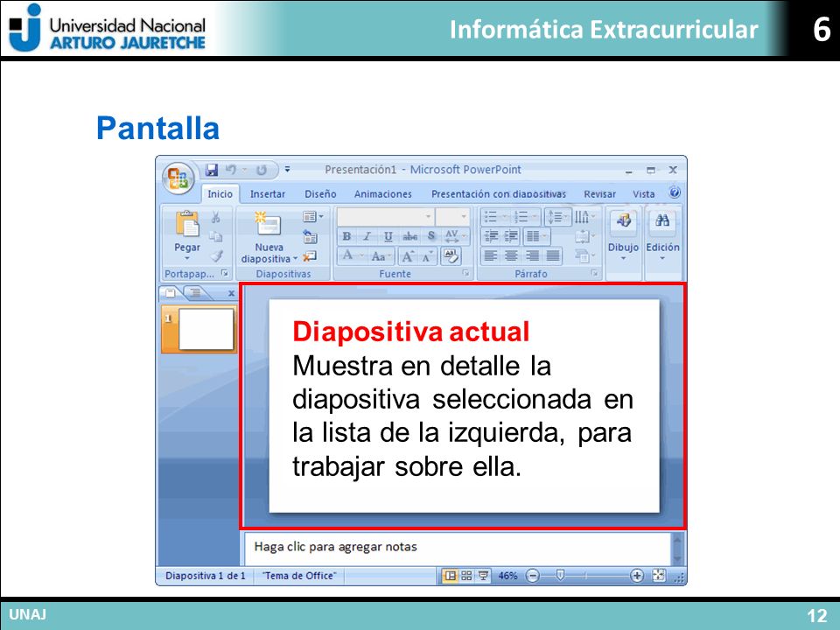Select the format painter brush

pyautogui.click(x=216, y=255)
